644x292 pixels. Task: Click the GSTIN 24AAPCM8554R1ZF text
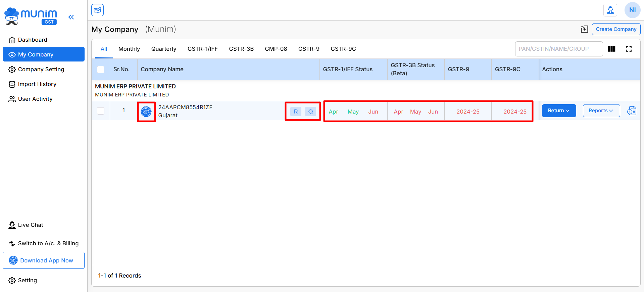tap(185, 108)
